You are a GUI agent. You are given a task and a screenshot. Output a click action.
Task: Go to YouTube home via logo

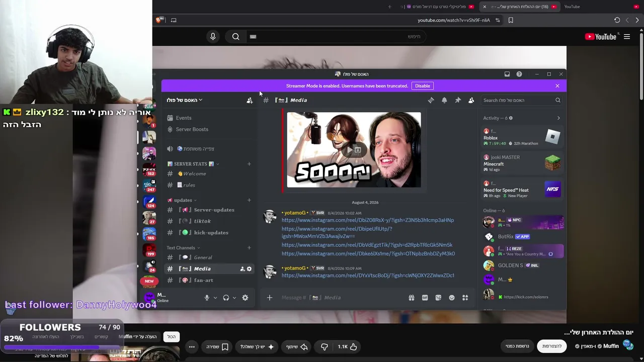[x=601, y=37]
